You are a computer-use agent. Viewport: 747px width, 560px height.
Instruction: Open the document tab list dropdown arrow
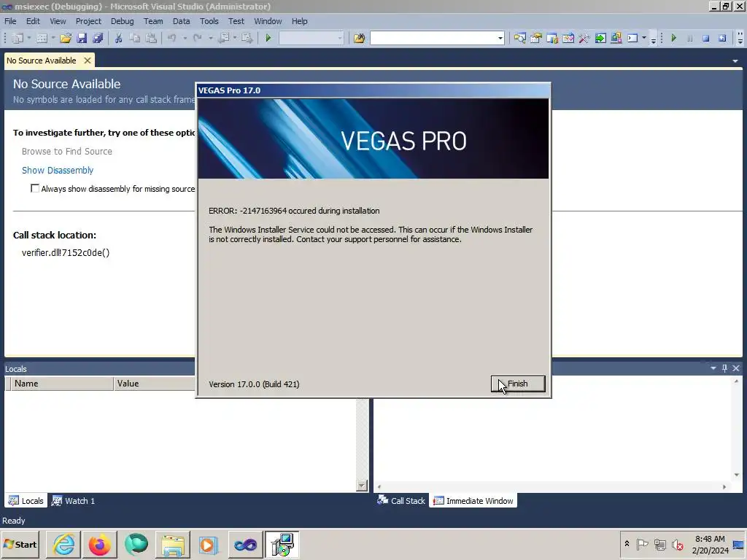[x=735, y=61]
